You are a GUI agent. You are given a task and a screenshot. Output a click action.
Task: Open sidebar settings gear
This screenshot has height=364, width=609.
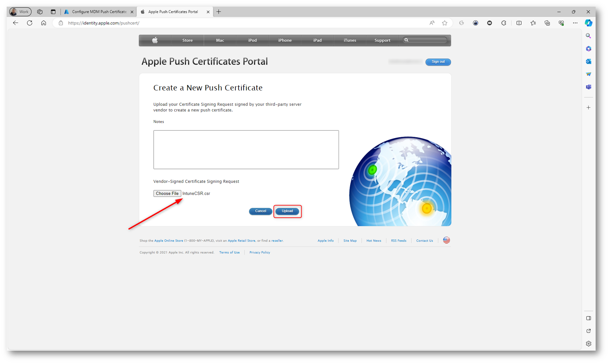pos(588,344)
